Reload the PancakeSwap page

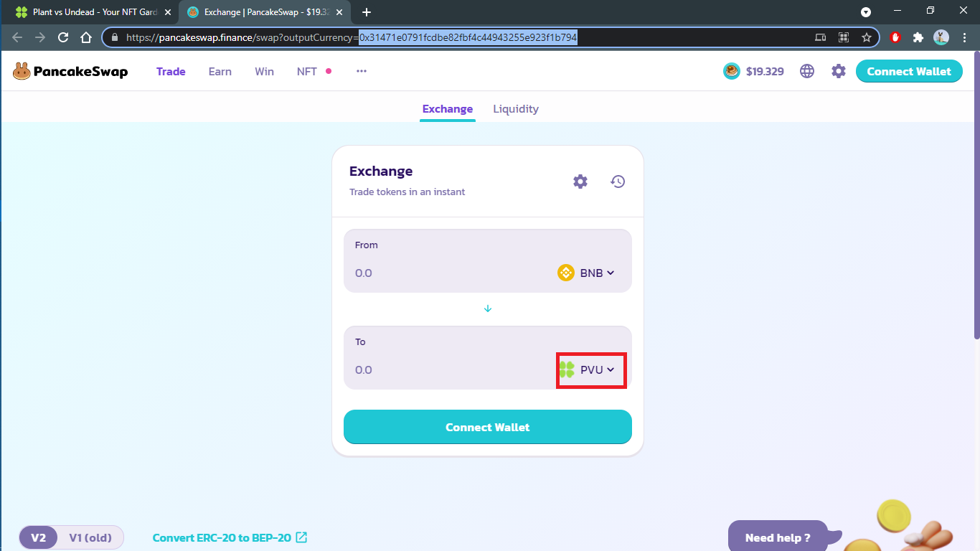click(x=63, y=37)
